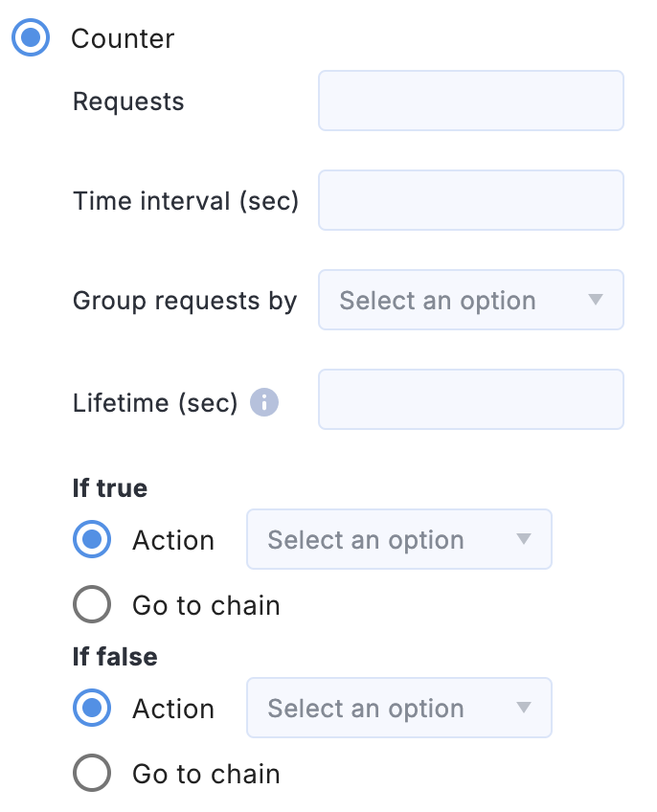Click the If true Go to chain label
Image resolution: width=657 pixels, height=812 pixels.
click(206, 605)
